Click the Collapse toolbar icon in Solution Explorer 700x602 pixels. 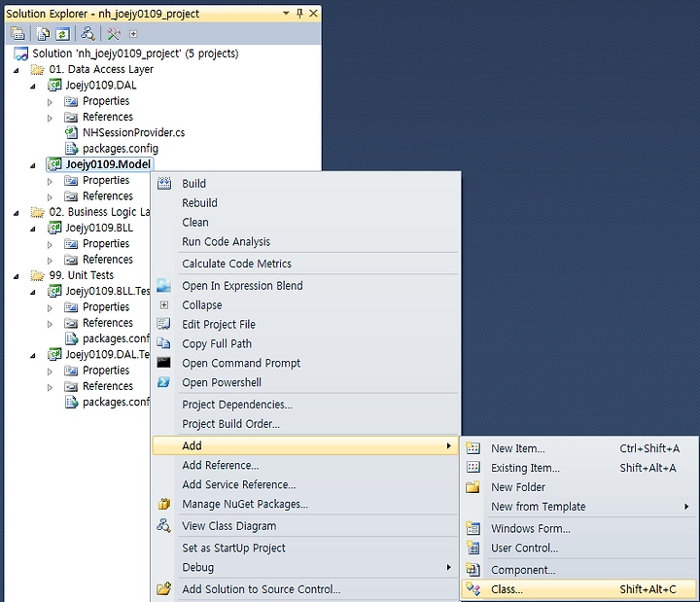click(x=133, y=34)
